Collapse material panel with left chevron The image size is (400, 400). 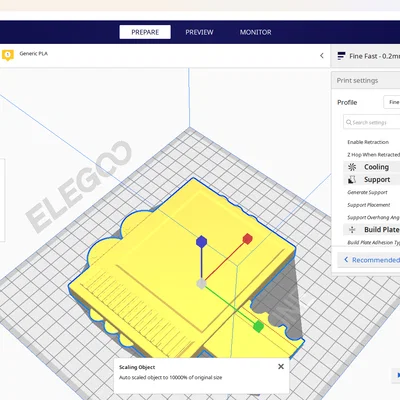322,56
